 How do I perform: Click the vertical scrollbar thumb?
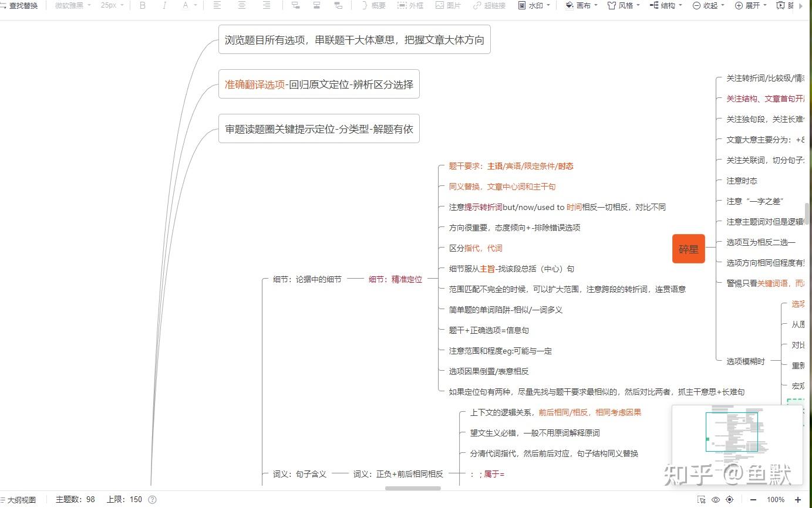click(x=807, y=213)
